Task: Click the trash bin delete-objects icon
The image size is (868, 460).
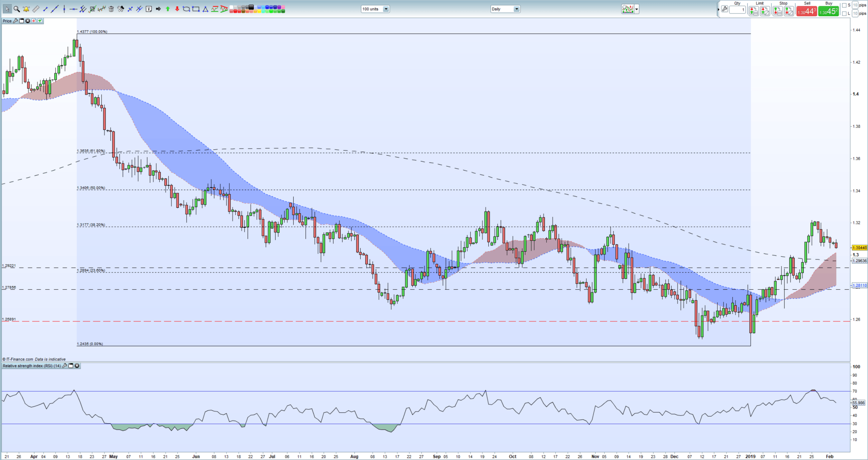Action: [111, 9]
